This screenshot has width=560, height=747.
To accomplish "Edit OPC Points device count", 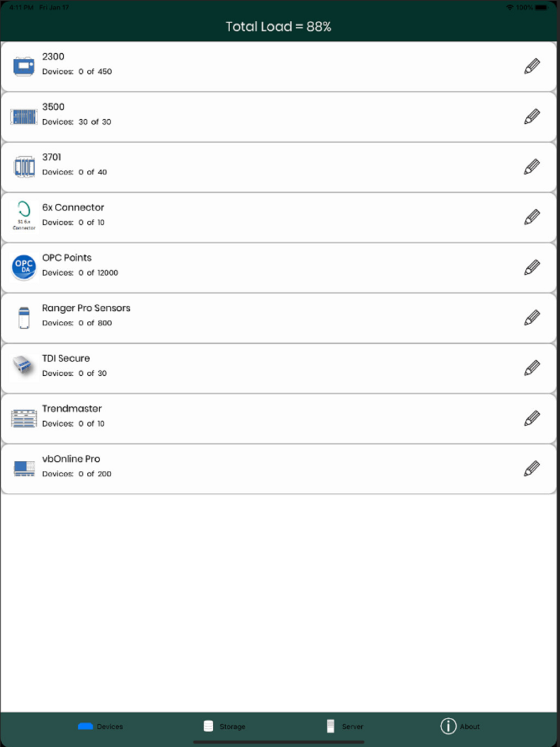I will [x=532, y=268].
